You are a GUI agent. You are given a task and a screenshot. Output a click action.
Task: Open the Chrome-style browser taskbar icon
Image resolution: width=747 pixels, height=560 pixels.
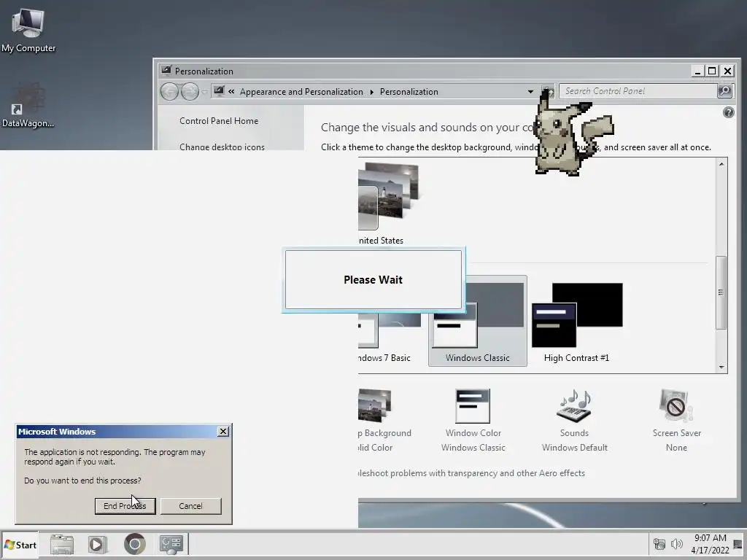135,544
